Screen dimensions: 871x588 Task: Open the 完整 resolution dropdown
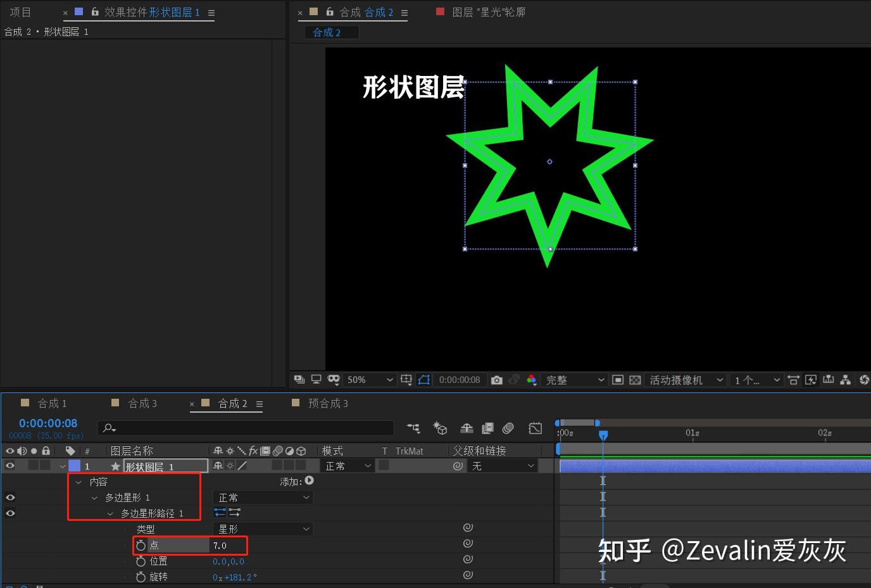pyautogui.click(x=575, y=380)
